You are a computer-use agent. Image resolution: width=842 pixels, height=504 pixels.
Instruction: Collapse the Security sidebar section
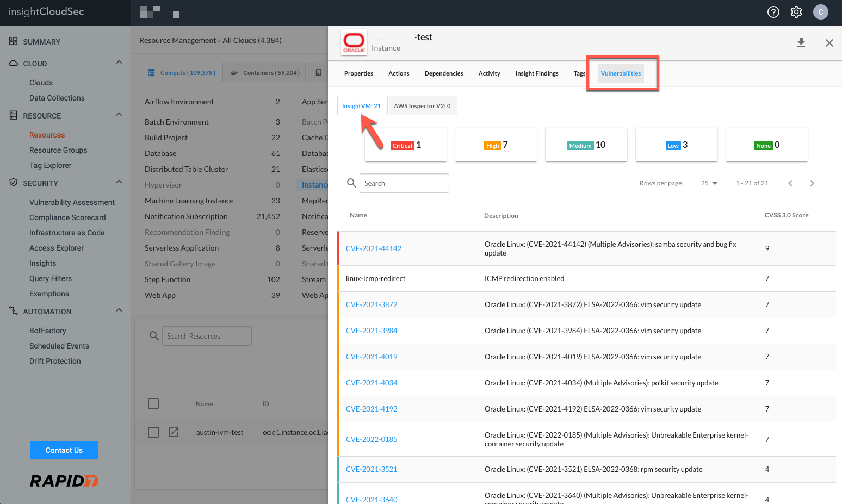119,182
